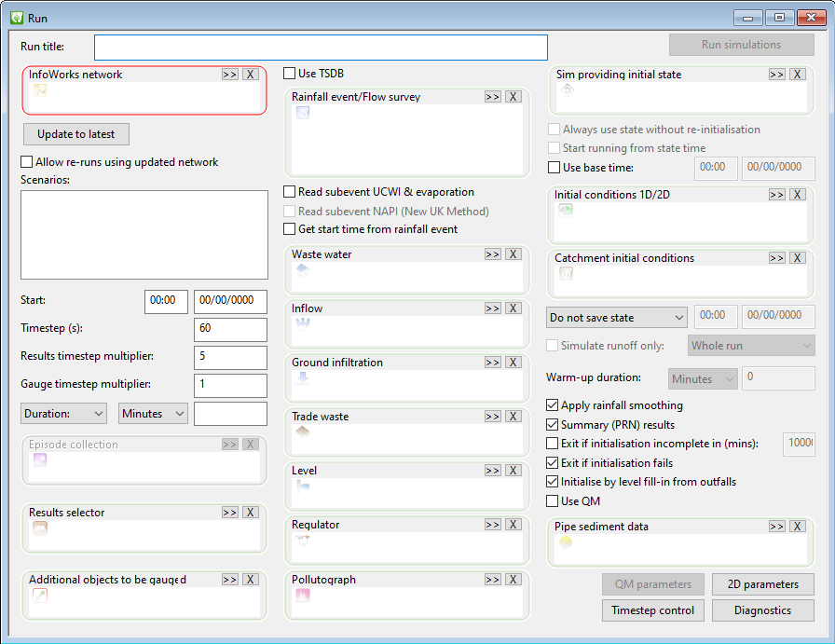Untick Apply rainfall smoothing
Image resolution: width=835 pixels, height=644 pixels.
[553, 405]
